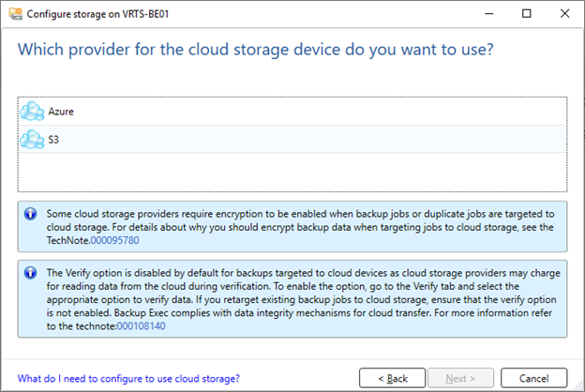Click the empty area of the provider list
585x392 pixels.
pos(292,172)
